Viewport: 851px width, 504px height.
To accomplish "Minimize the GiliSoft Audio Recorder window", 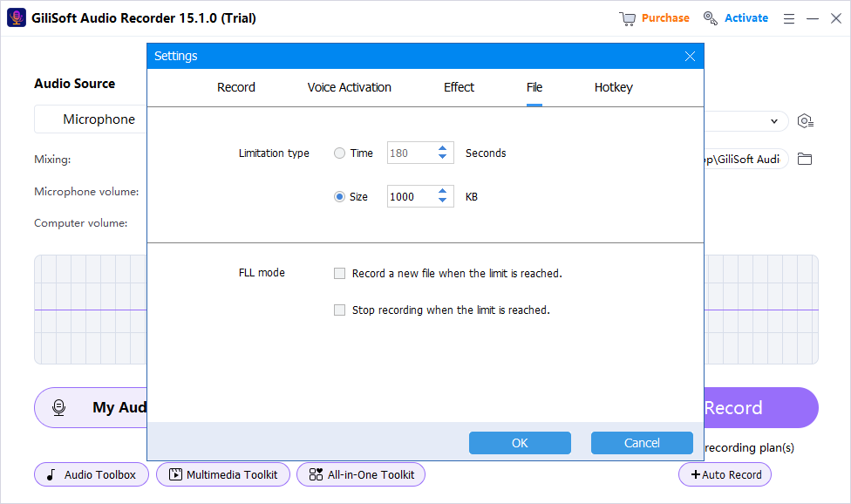I will [x=813, y=18].
